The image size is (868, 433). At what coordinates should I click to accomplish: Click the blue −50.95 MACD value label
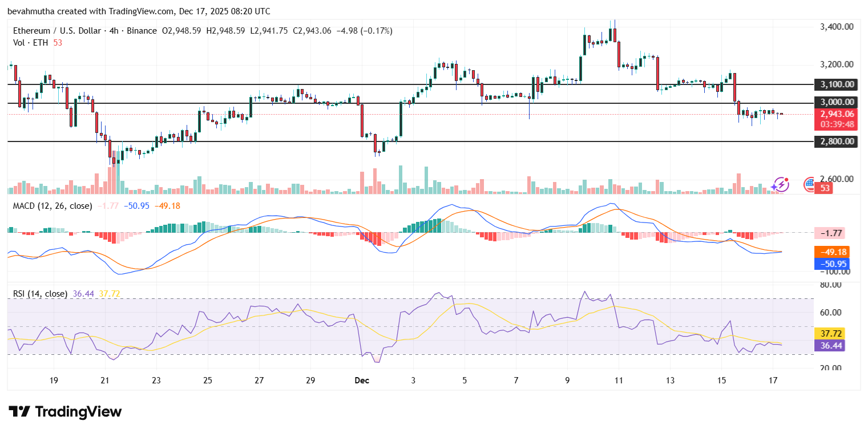coord(833,264)
